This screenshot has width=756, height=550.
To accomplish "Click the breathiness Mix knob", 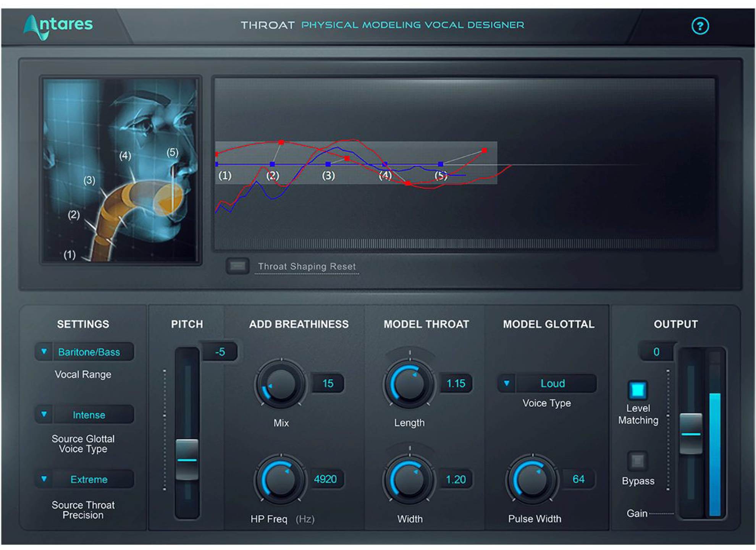I will pos(281,384).
